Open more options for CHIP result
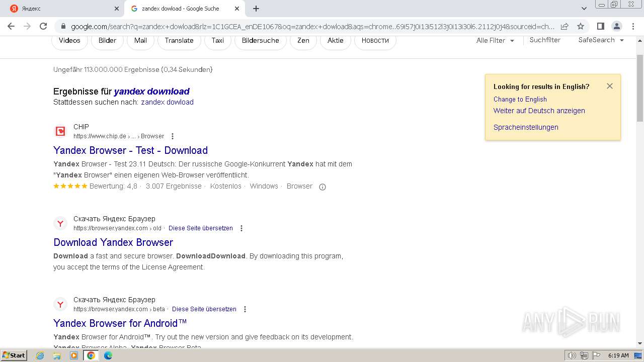 coord(173,136)
